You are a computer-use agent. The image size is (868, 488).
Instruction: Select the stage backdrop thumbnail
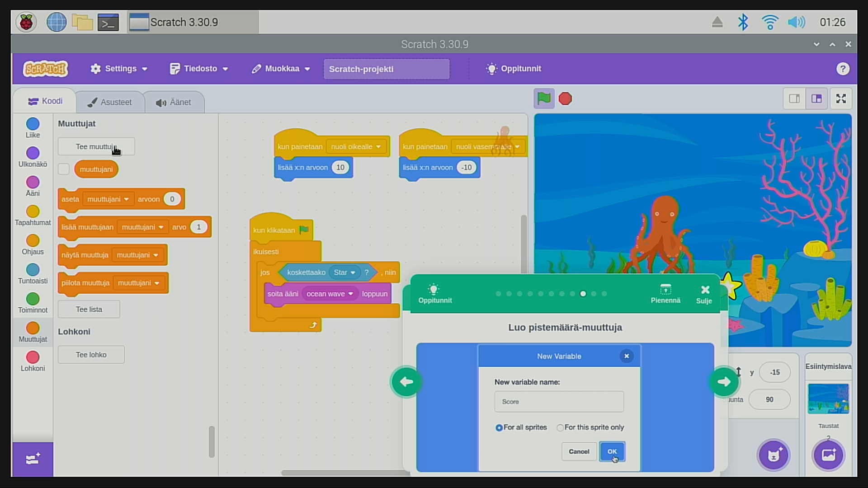click(x=828, y=399)
